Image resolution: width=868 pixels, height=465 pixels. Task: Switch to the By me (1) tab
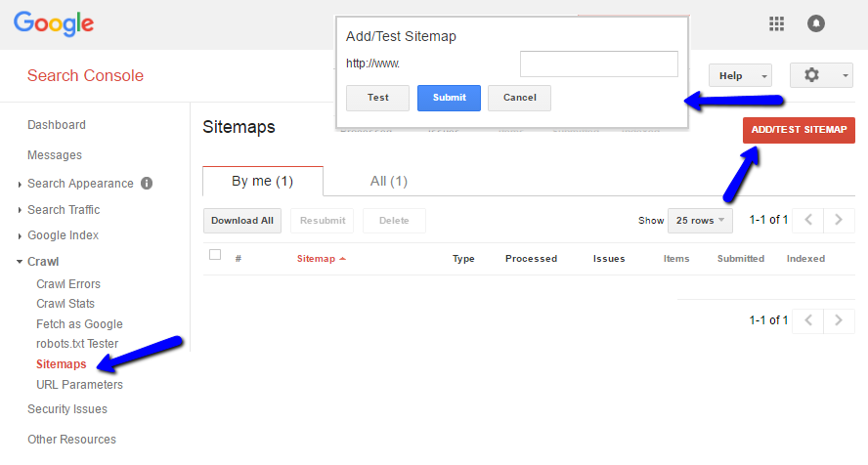(x=262, y=182)
